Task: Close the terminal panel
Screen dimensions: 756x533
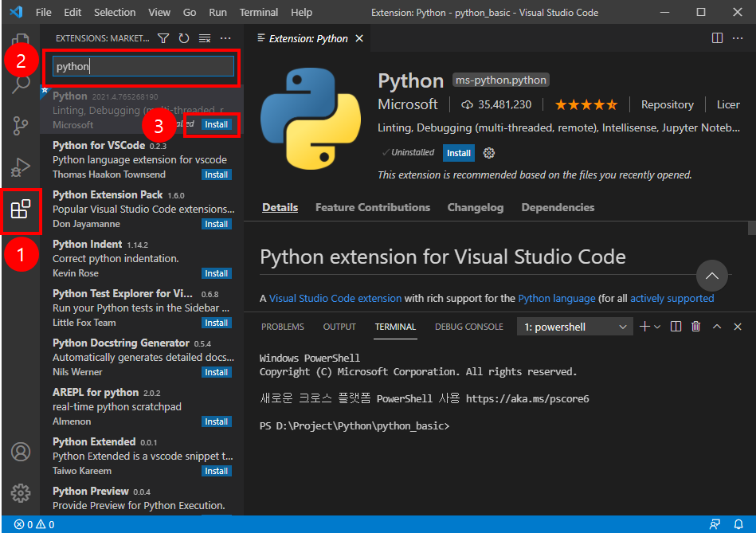Action: tap(738, 327)
